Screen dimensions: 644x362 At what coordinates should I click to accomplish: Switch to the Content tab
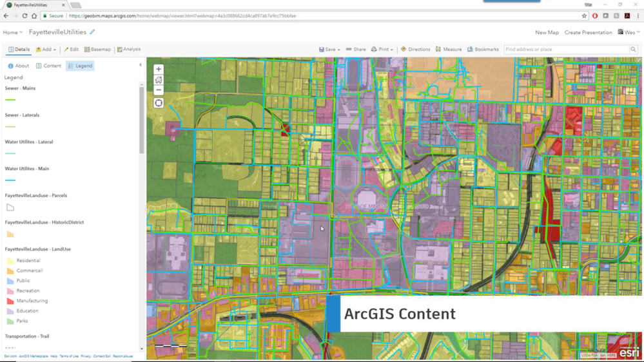[48, 66]
